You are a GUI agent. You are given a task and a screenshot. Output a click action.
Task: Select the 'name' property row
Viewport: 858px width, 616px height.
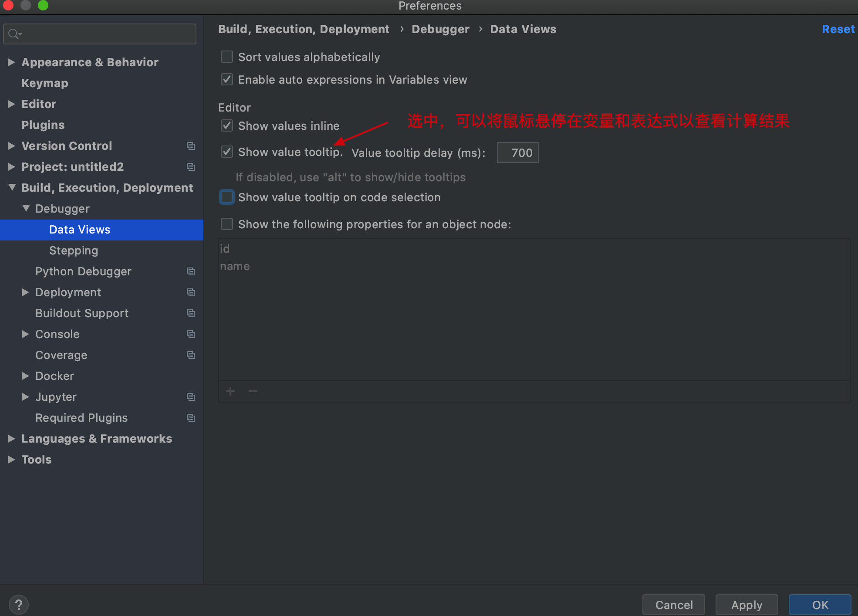[534, 266]
